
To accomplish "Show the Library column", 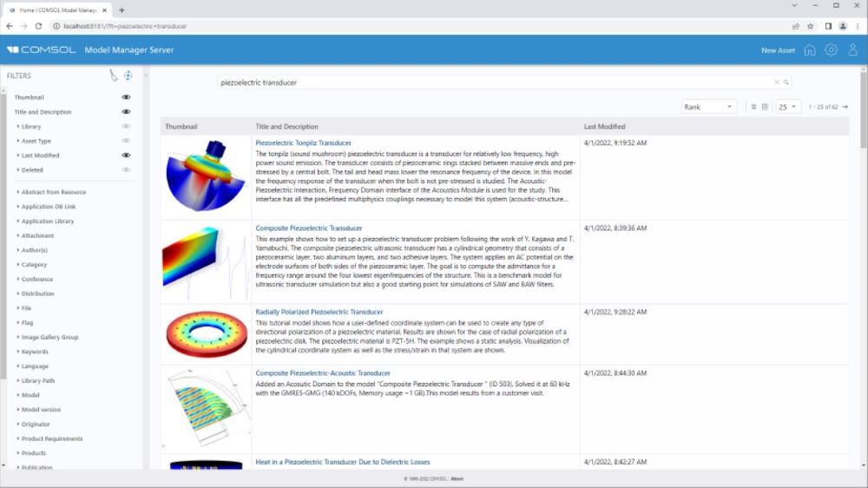I will (126, 126).
